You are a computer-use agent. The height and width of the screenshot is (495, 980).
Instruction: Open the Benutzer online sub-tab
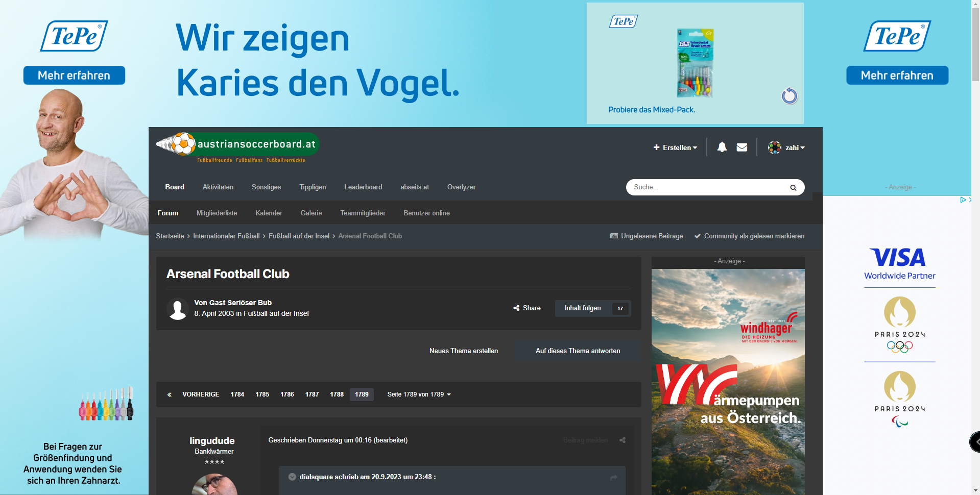tap(427, 213)
